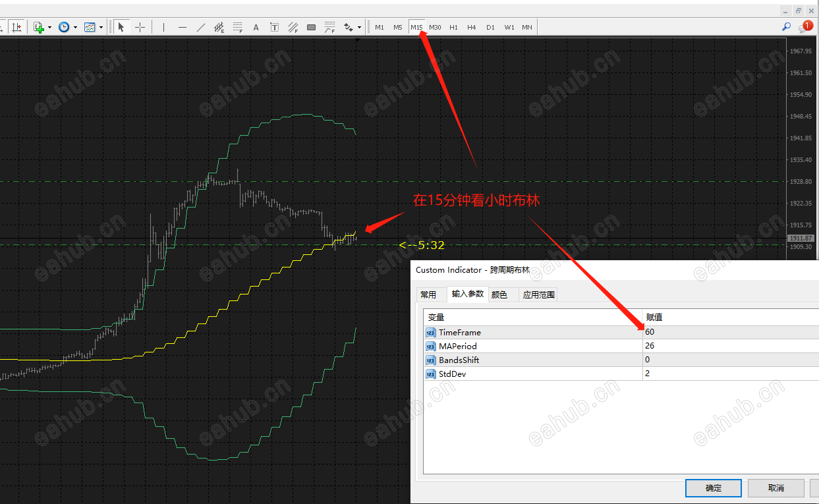Select the MAPeriod variable row

tap(533, 346)
